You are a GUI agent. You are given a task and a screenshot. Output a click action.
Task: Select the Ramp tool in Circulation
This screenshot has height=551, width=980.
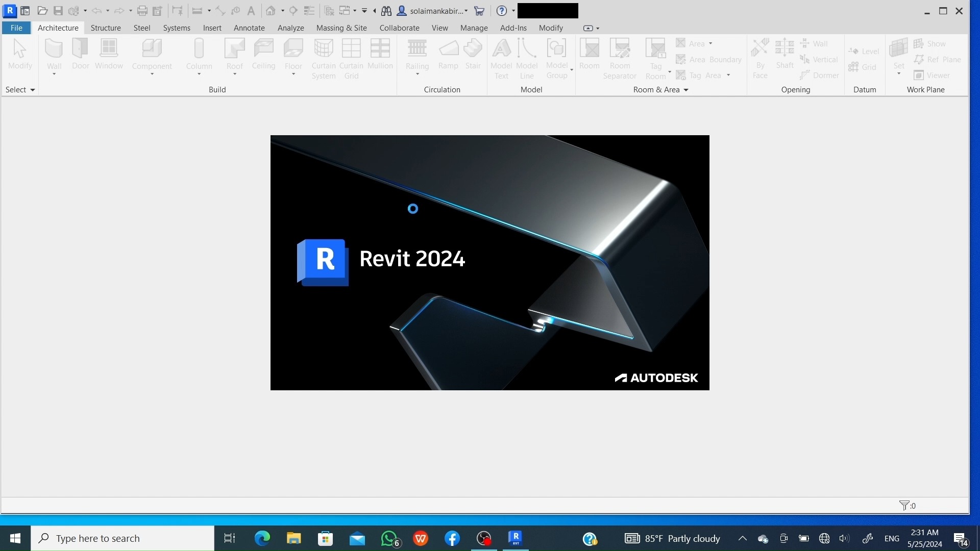tap(448, 55)
